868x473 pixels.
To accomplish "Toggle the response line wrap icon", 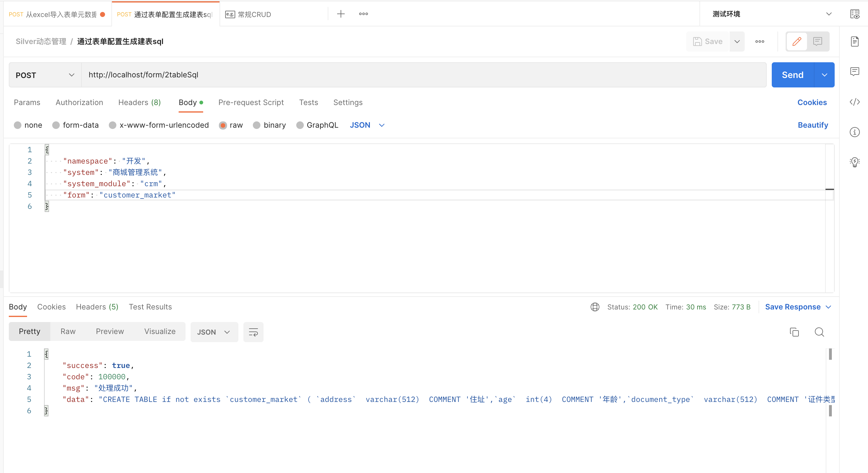I will (x=253, y=332).
